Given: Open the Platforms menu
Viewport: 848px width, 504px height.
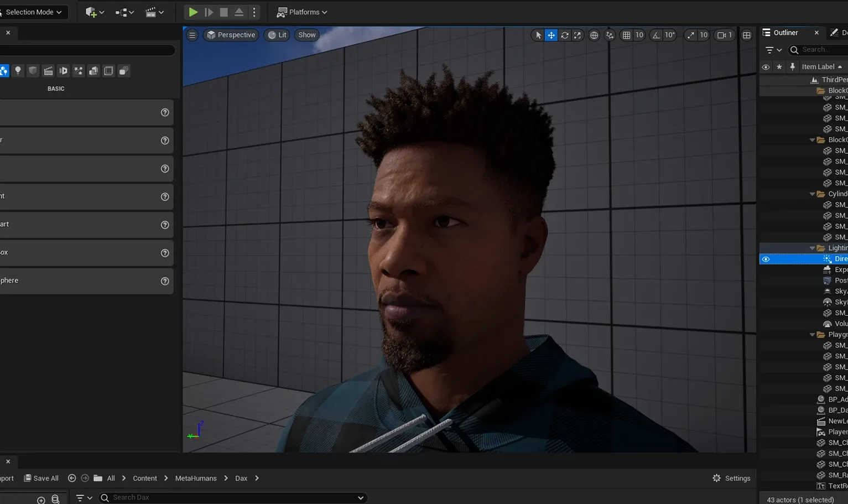Looking at the screenshot, I should [x=302, y=12].
